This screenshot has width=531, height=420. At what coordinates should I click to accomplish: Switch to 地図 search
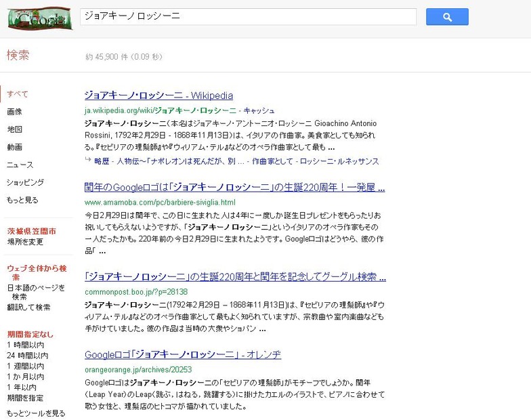click(14, 129)
